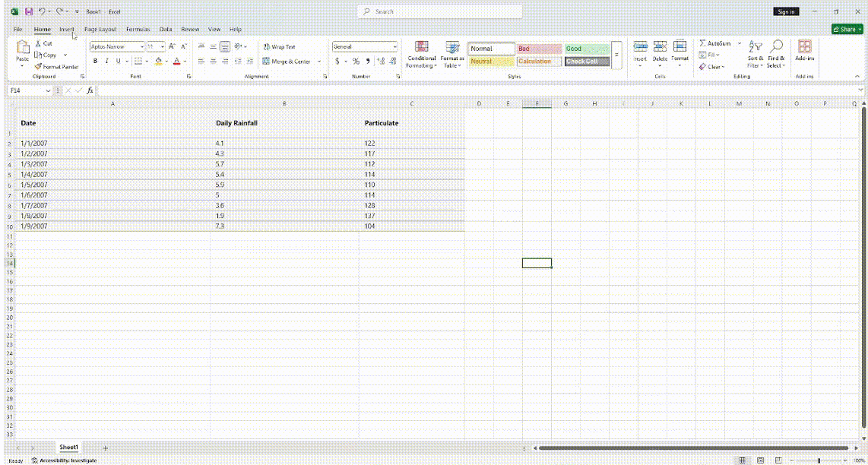Click the Sort & Filter icon
Viewport: 868px width, 465px height.
click(x=755, y=47)
